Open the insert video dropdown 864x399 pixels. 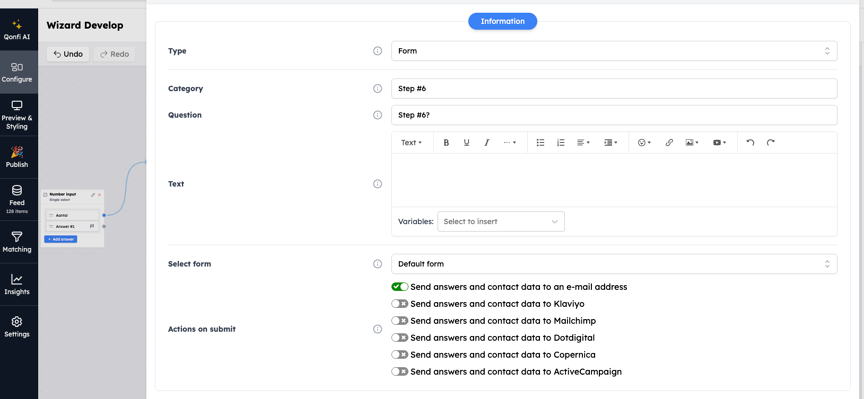720,143
